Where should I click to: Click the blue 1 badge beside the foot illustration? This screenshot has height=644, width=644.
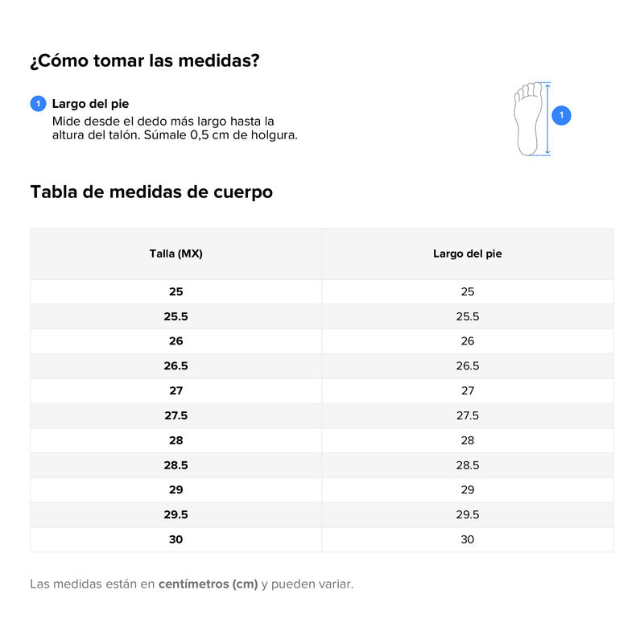(562, 116)
